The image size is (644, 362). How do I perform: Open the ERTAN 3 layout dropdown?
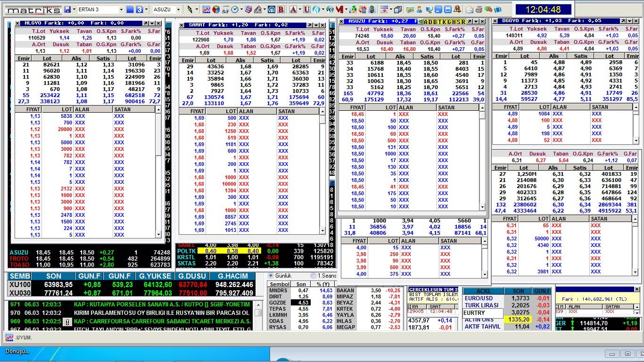(121, 9)
